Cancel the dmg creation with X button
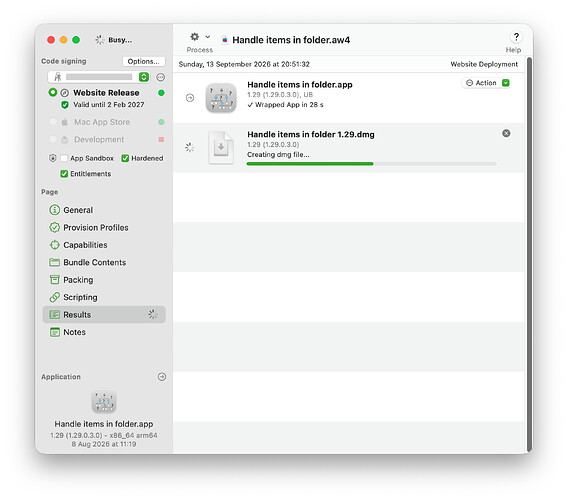Viewport: 567px width, 500px height. (x=506, y=133)
